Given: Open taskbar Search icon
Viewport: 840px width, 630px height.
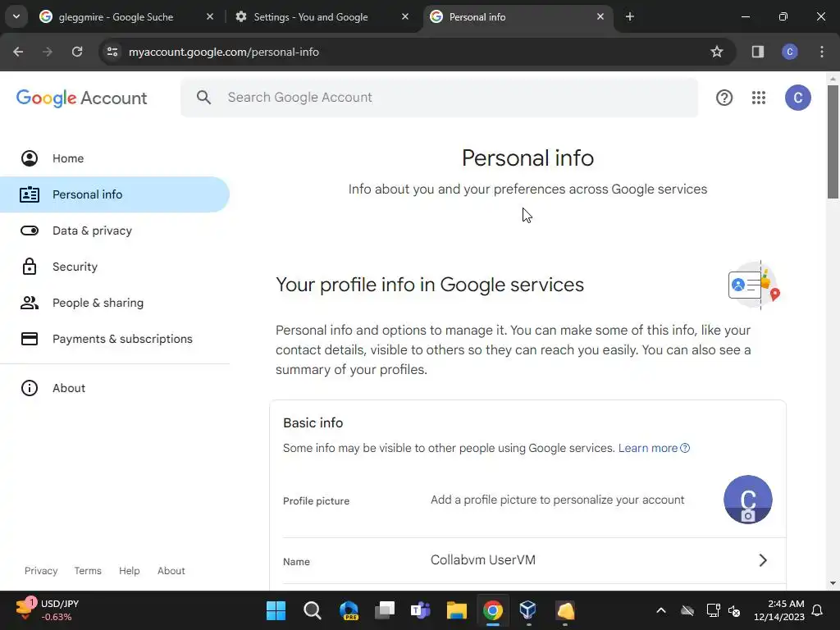Looking at the screenshot, I should pyautogui.click(x=312, y=610).
